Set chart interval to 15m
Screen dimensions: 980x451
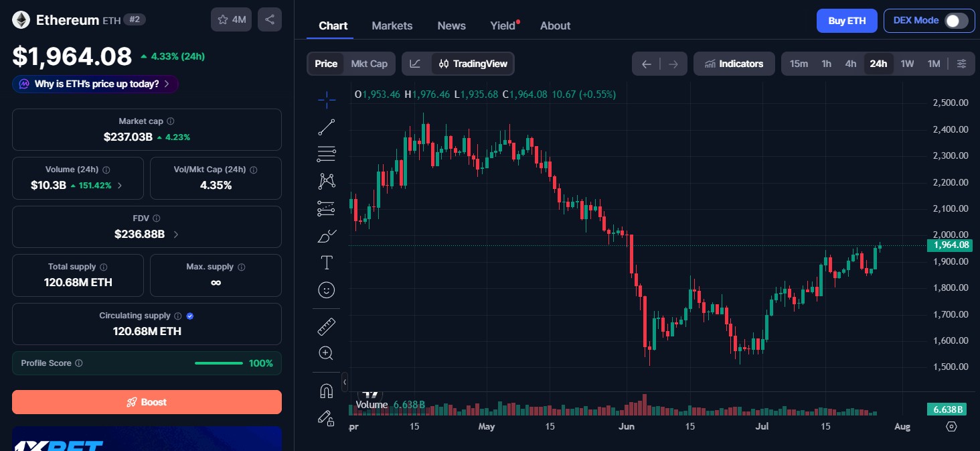799,64
